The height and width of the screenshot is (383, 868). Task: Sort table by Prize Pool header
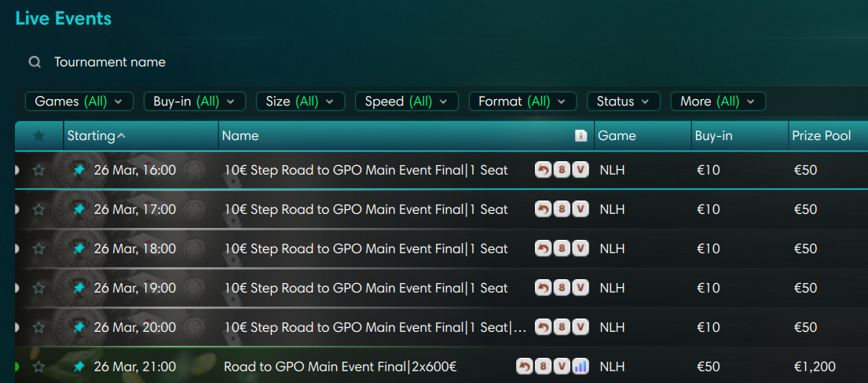pyautogui.click(x=822, y=136)
